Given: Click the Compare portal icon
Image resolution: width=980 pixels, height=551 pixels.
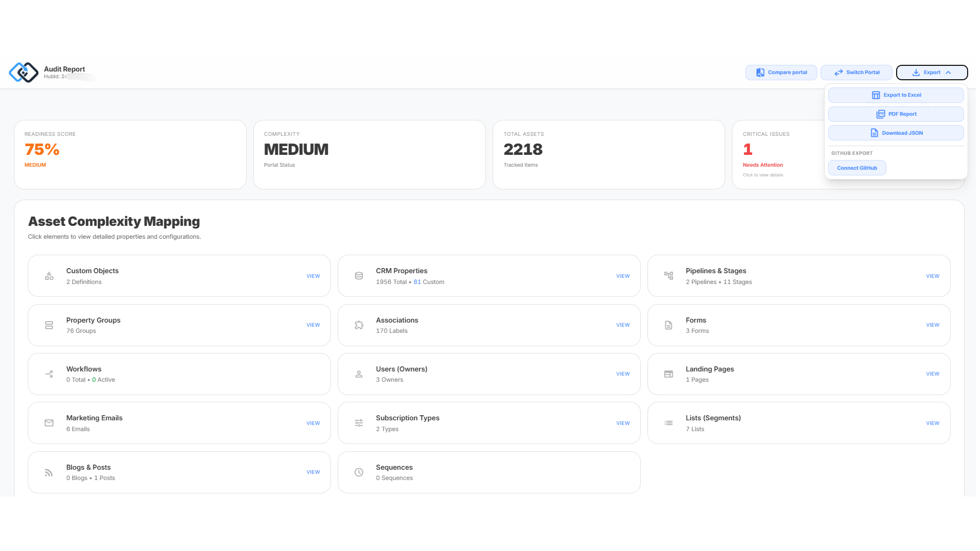Looking at the screenshot, I should (760, 73).
